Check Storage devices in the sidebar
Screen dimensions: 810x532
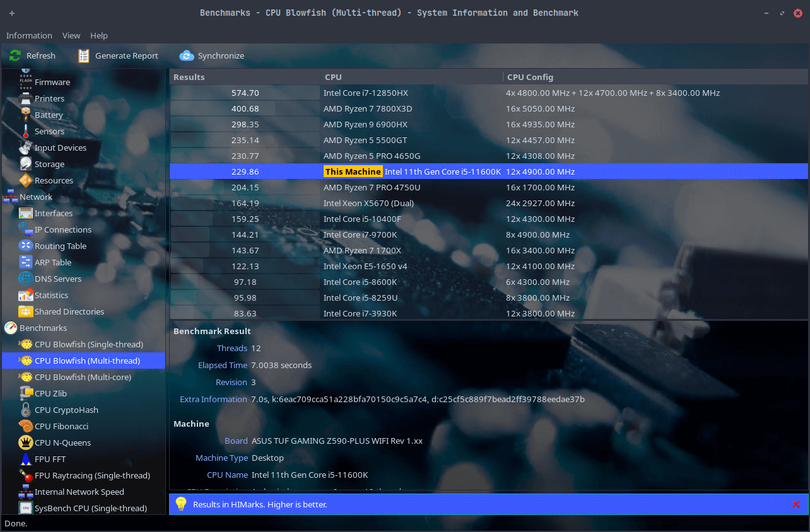point(48,164)
